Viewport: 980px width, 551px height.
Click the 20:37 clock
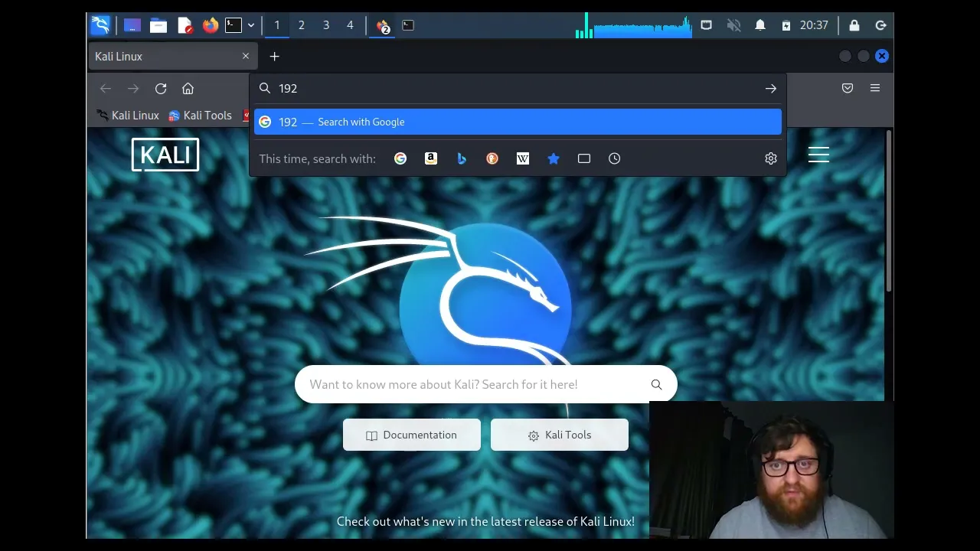[814, 25]
